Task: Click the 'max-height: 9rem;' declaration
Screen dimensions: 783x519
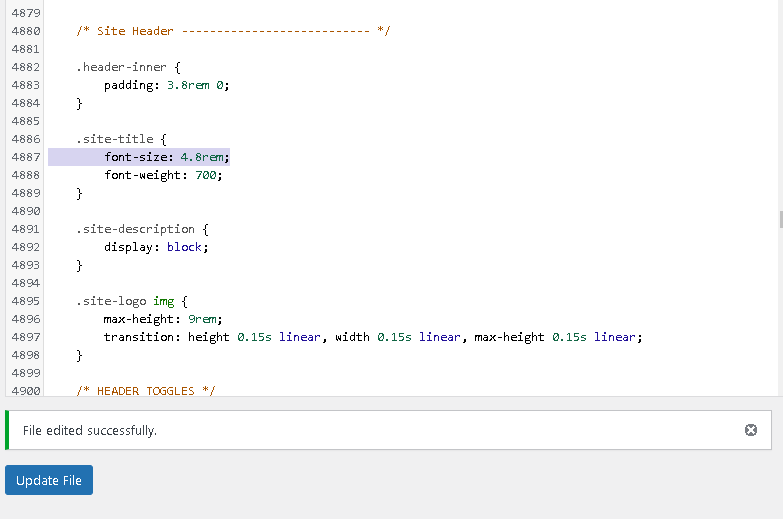Action: pos(163,319)
